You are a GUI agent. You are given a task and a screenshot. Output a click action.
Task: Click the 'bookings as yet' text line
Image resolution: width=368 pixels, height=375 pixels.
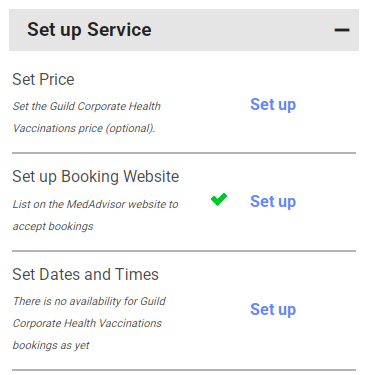click(51, 345)
